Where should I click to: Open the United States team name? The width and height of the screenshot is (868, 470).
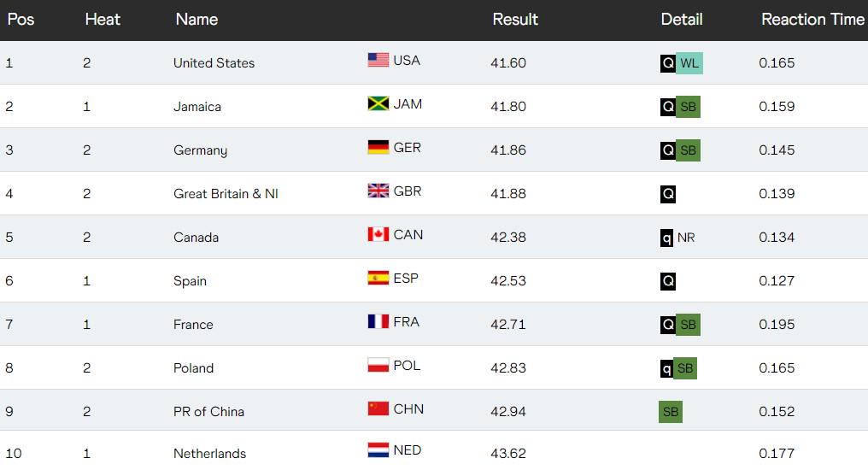click(214, 63)
